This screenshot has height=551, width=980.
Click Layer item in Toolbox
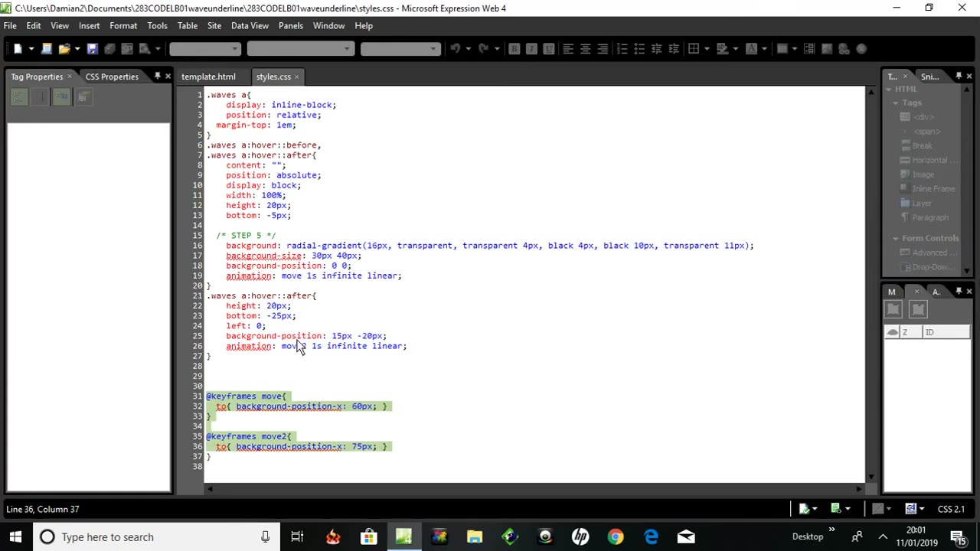921,204
